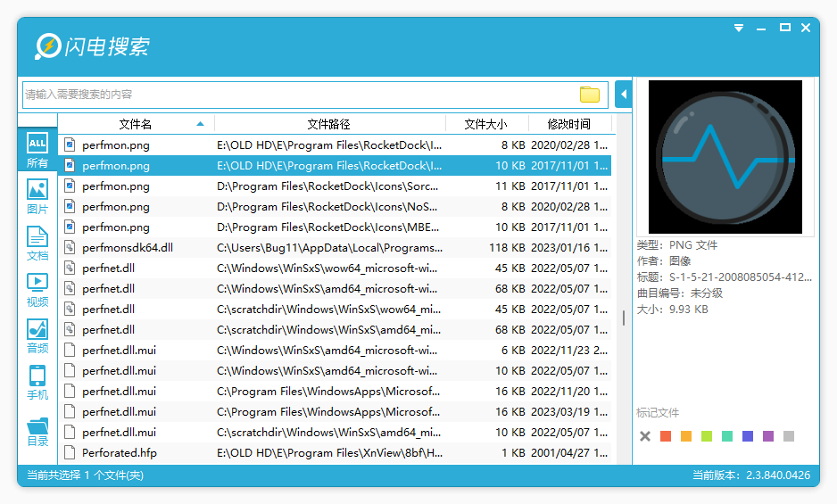Click the PNG preview thumbnail image
The width and height of the screenshot is (837, 504).
(725, 157)
